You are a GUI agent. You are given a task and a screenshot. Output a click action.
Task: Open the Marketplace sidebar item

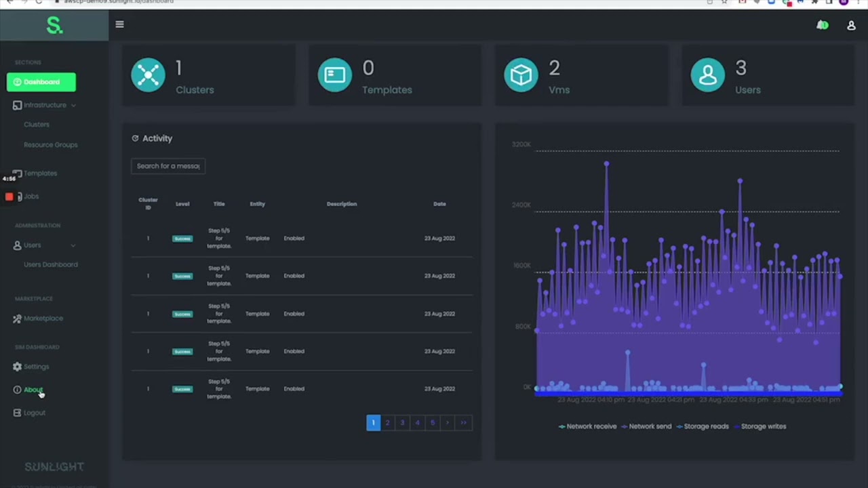pos(43,319)
